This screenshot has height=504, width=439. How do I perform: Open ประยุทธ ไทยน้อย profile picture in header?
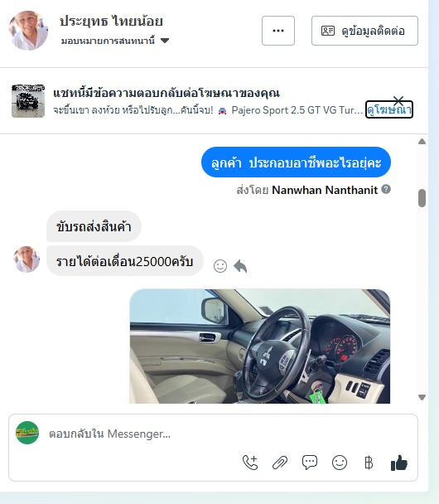pos(28,31)
